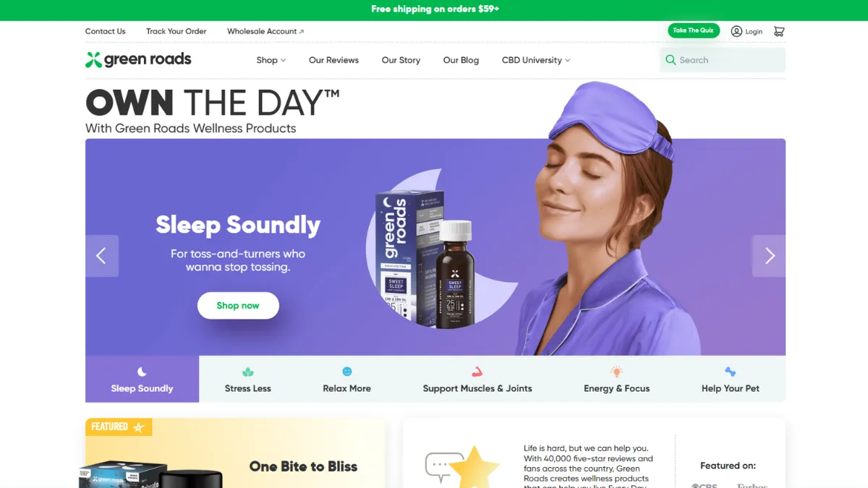Select the Help Your Pet bone icon
The image size is (868, 488).
coord(731,372)
